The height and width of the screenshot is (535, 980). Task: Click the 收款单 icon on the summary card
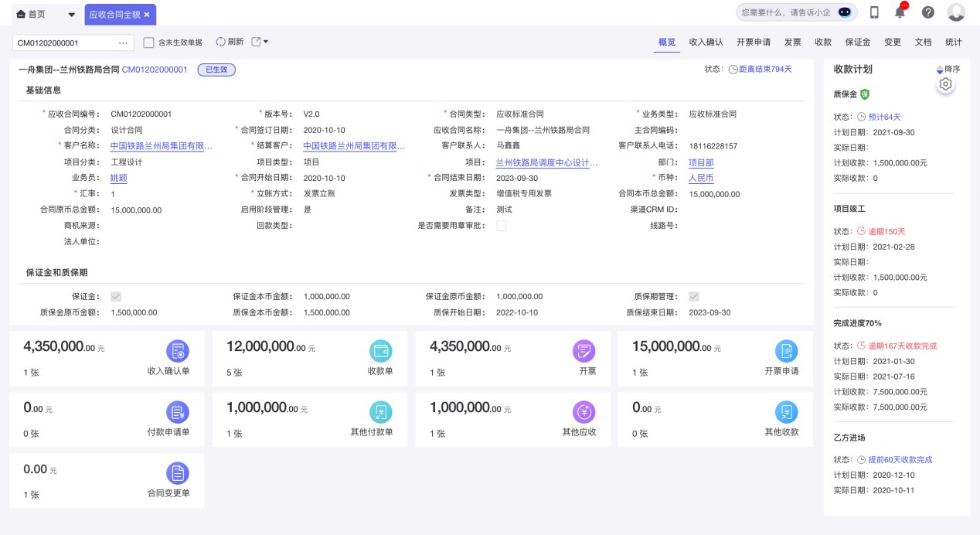tap(380, 351)
